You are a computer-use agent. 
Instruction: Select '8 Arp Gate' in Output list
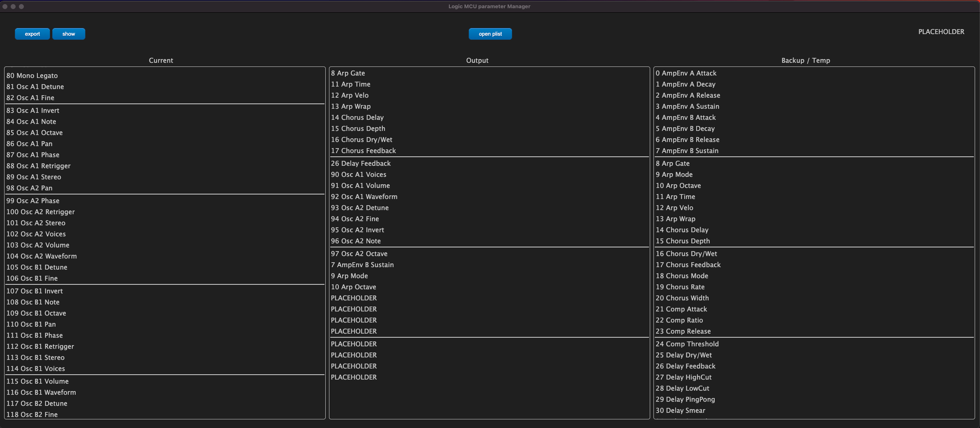(x=489, y=73)
